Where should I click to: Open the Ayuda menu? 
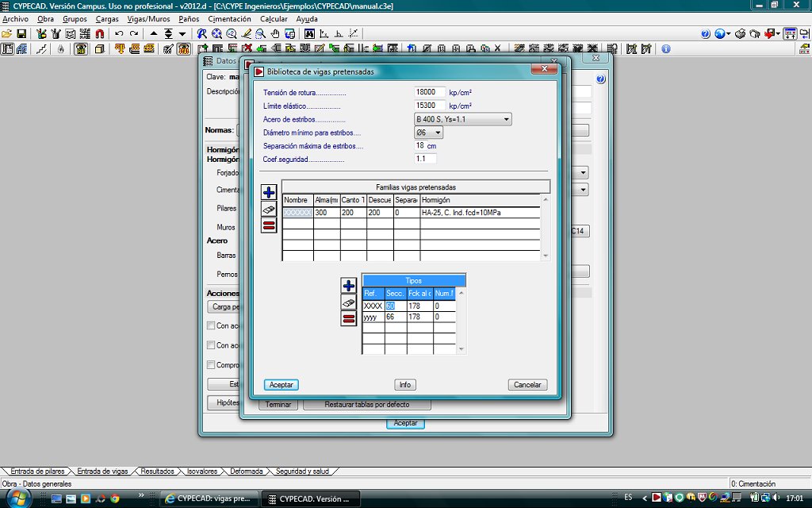click(307, 19)
